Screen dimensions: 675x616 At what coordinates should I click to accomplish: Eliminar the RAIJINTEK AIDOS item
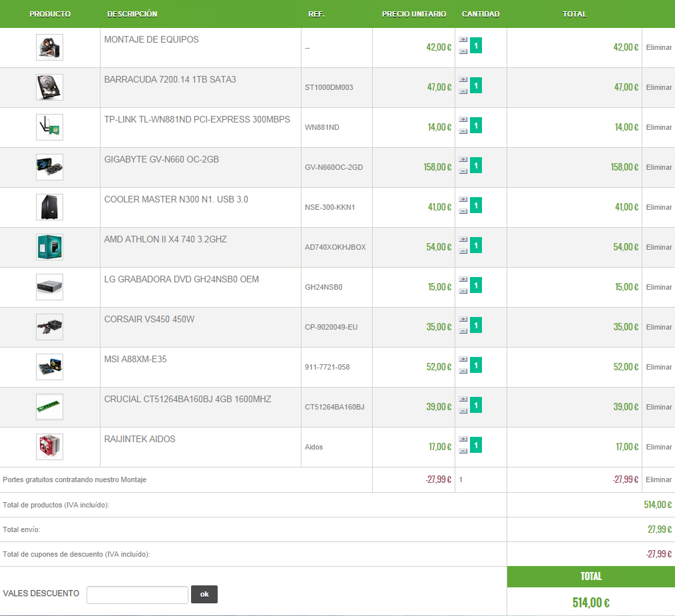point(658,447)
